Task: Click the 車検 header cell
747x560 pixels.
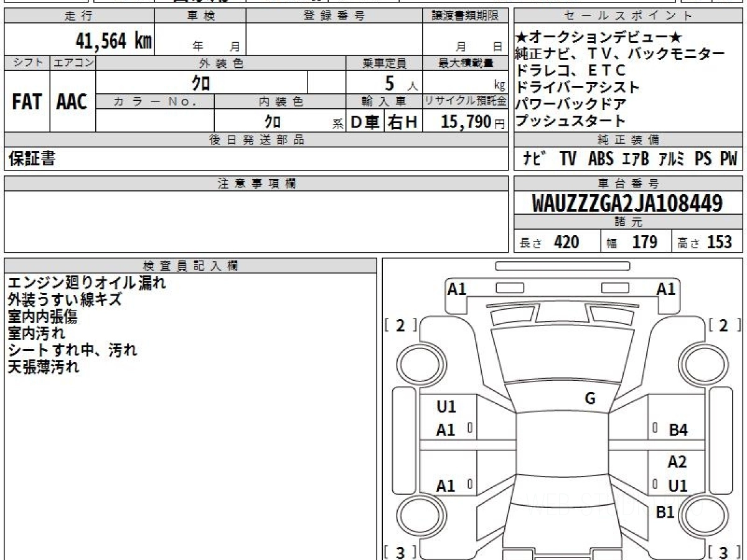Action: click(x=200, y=16)
